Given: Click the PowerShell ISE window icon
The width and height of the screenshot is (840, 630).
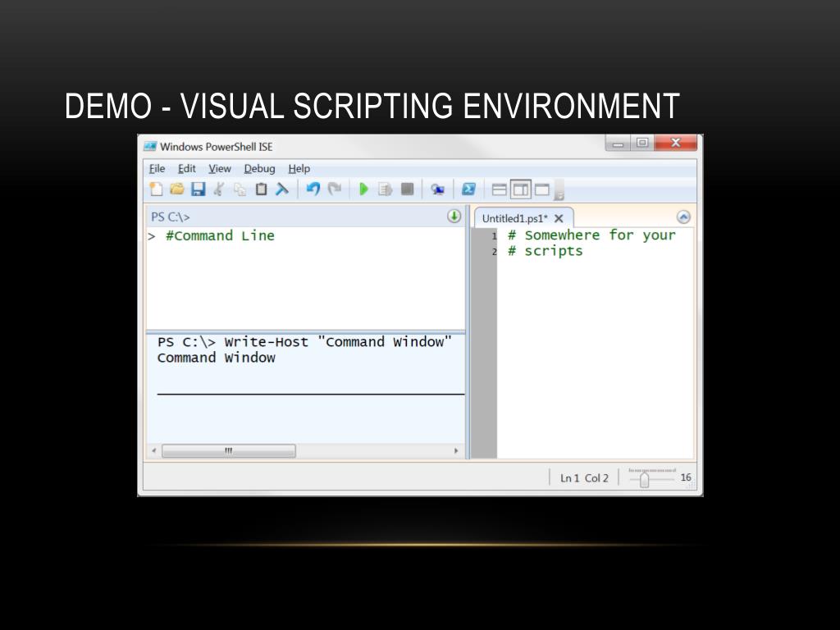Looking at the screenshot, I should 150,146.
